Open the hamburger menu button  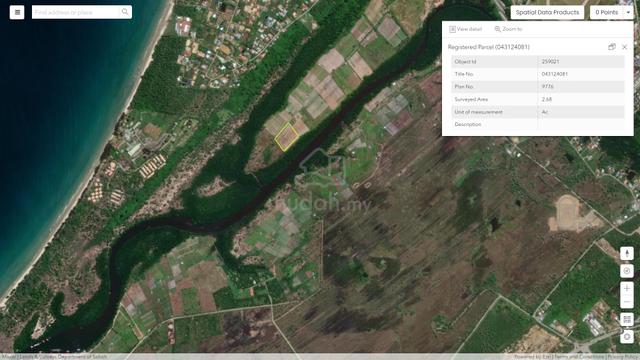pos(17,12)
